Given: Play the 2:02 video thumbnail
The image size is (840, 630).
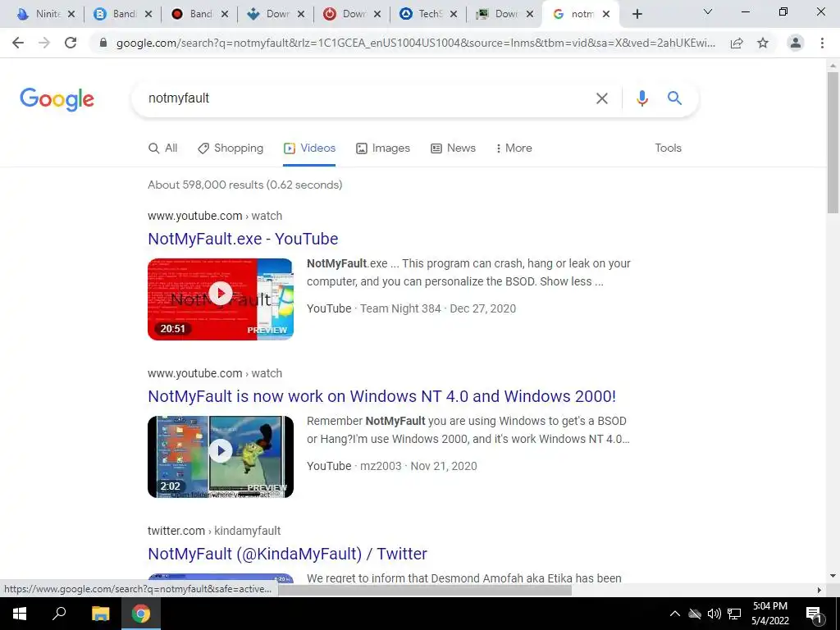Looking at the screenshot, I should coord(221,456).
